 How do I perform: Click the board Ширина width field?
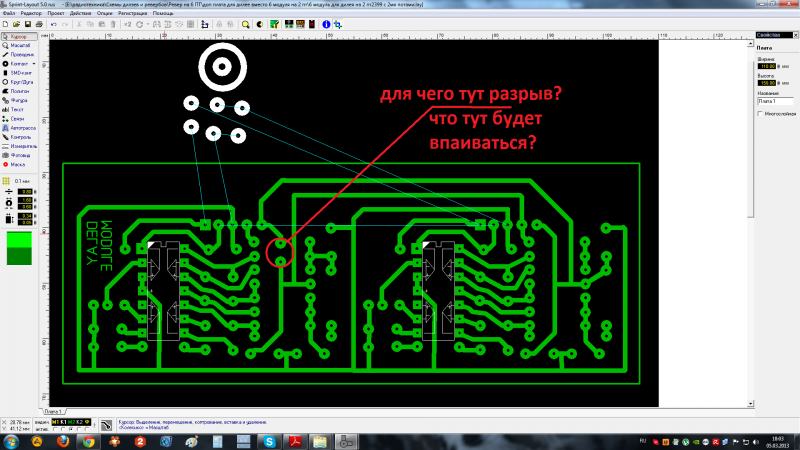767,66
